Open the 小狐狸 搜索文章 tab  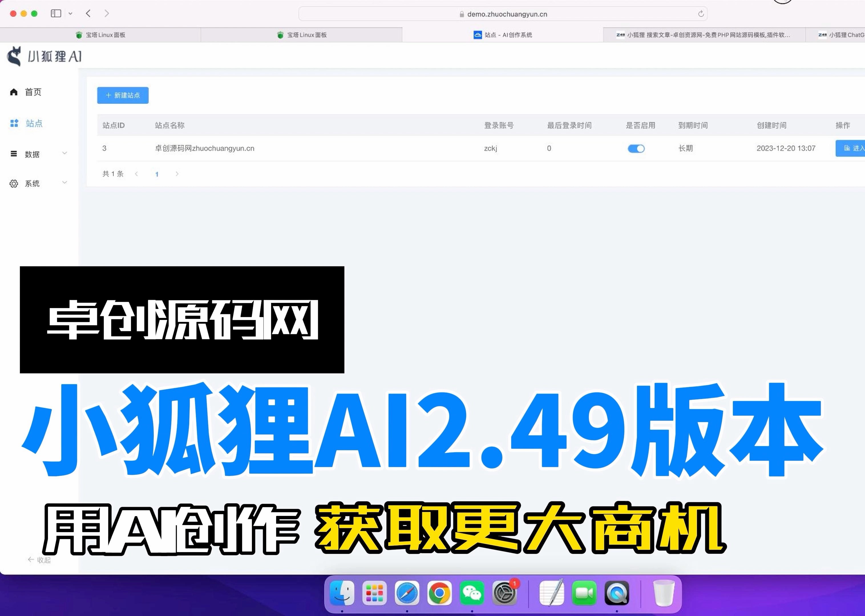(x=704, y=35)
